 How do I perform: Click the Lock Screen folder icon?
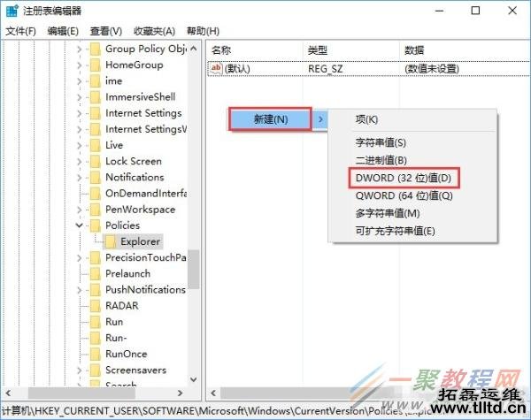click(96, 162)
